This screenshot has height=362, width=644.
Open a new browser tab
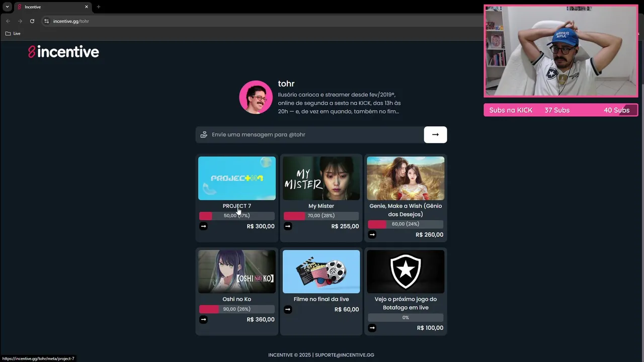point(99,7)
